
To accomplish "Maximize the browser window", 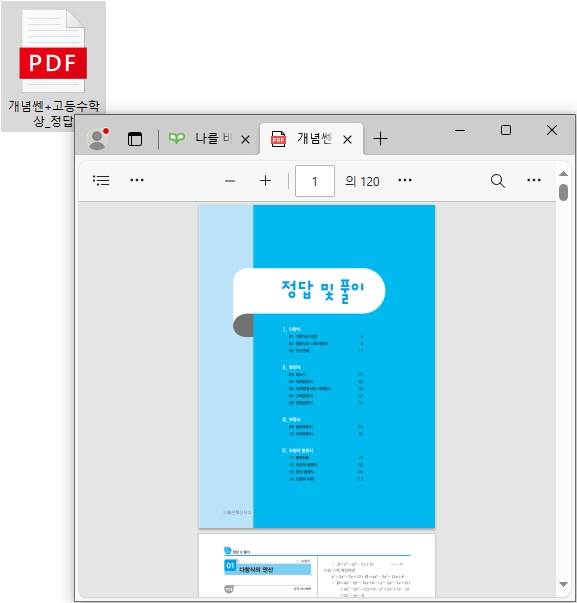I will [x=506, y=130].
